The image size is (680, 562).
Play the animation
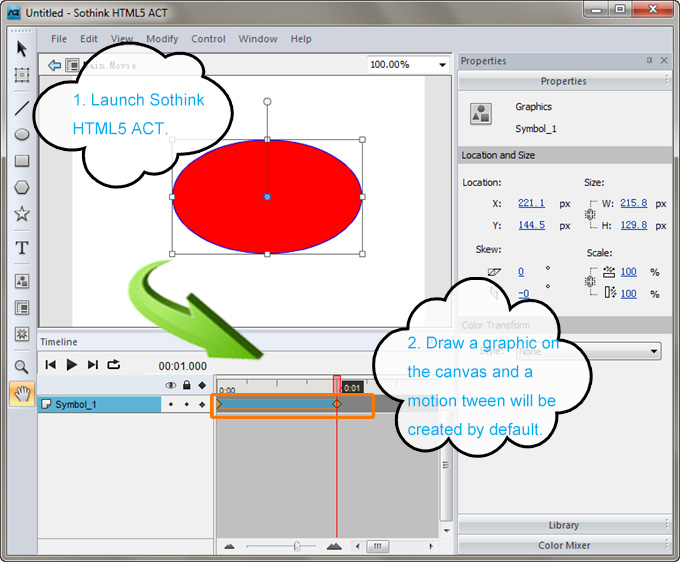coord(72,365)
